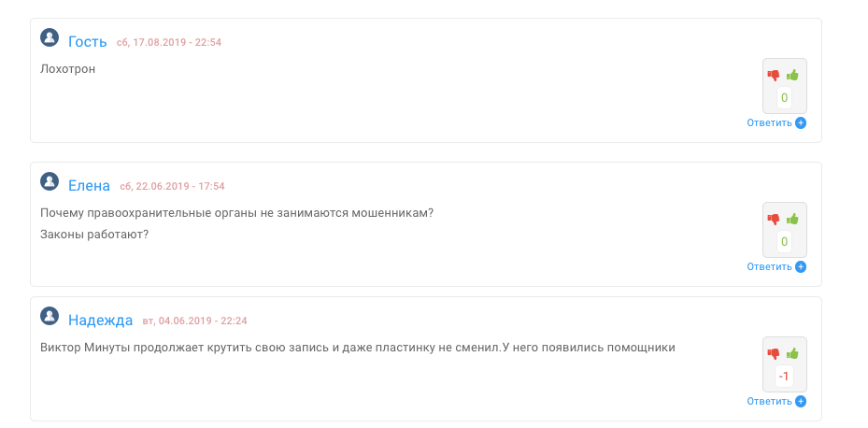
Task: Open Елена author name link
Action: click(x=90, y=185)
